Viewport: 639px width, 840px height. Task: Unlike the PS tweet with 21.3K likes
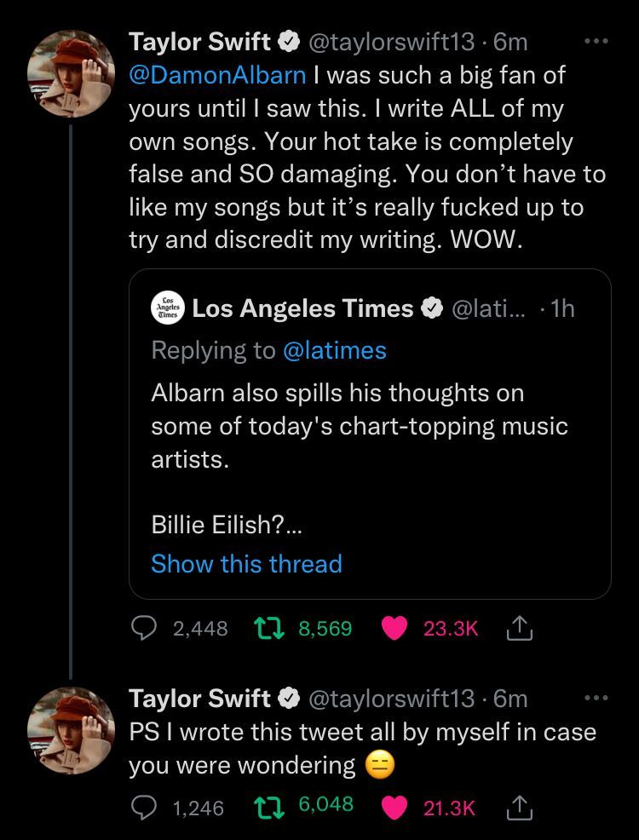coord(394,807)
